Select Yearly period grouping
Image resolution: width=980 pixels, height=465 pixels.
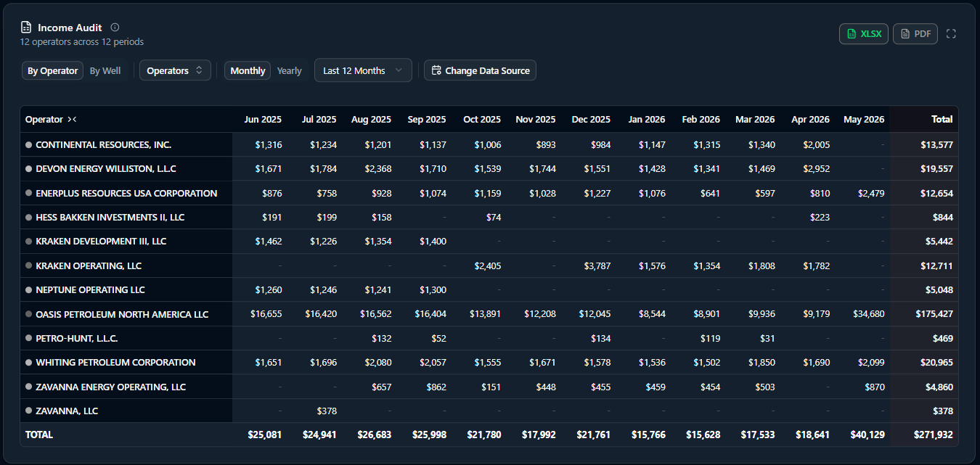coord(289,70)
